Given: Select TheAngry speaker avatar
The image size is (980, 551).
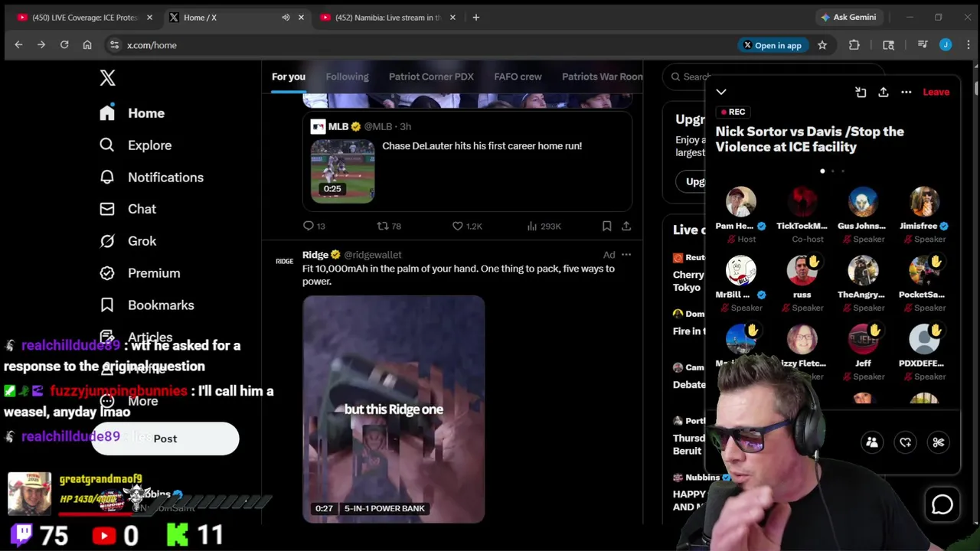Looking at the screenshot, I should pyautogui.click(x=863, y=271).
